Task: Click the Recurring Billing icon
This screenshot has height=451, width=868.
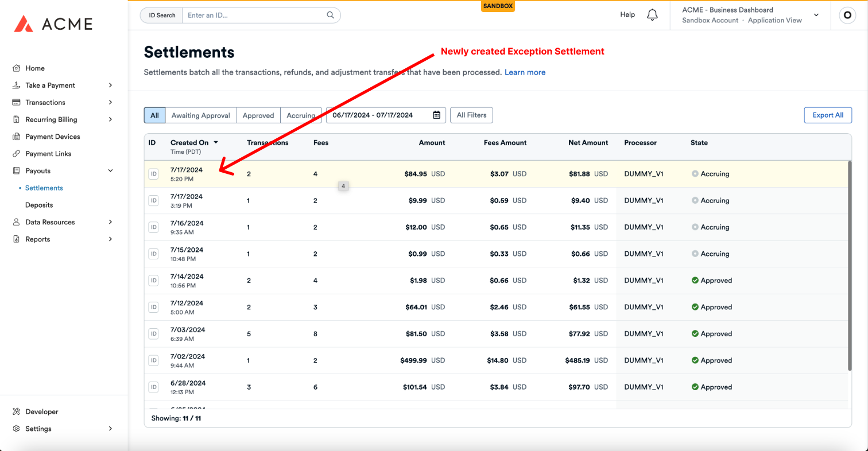Action: tap(17, 120)
